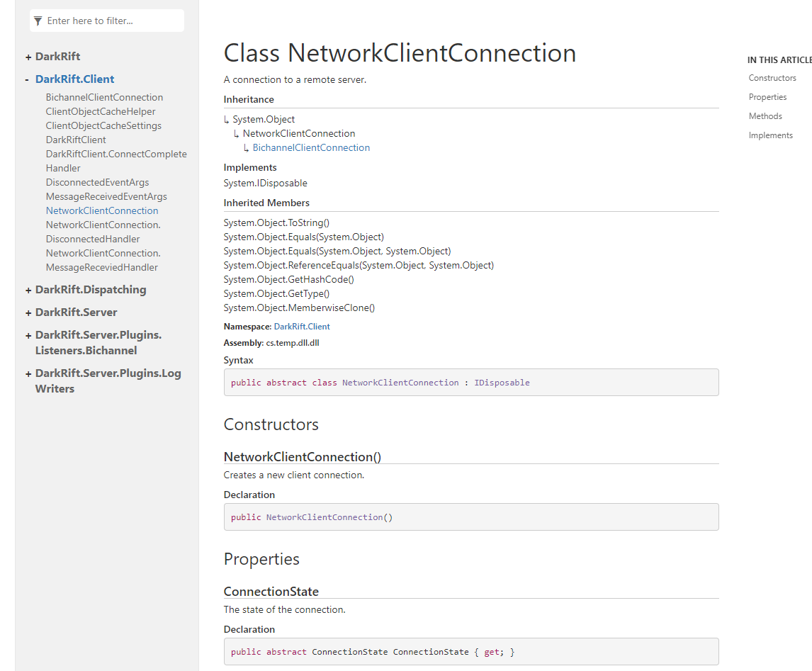The height and width of the screenshot is (671, 812).
Task: Select MessageReceivedEventArgs entry
Action: point(106,197)
